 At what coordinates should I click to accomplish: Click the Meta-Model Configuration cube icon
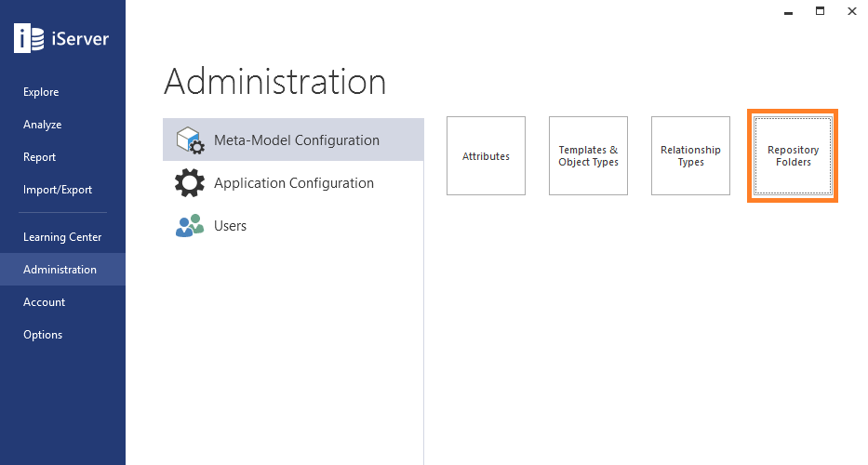[190, 140]
